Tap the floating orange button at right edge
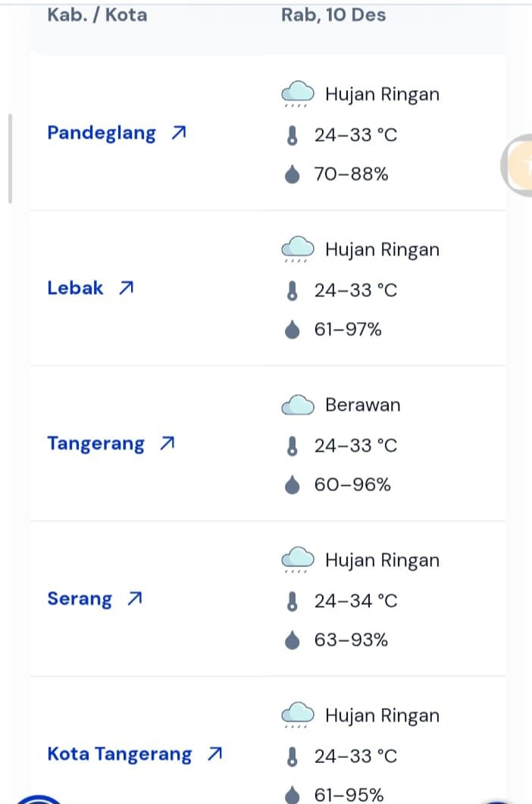The height and width of the screenshot is (804, 532). pyautogui.click(x=518, y=165)
